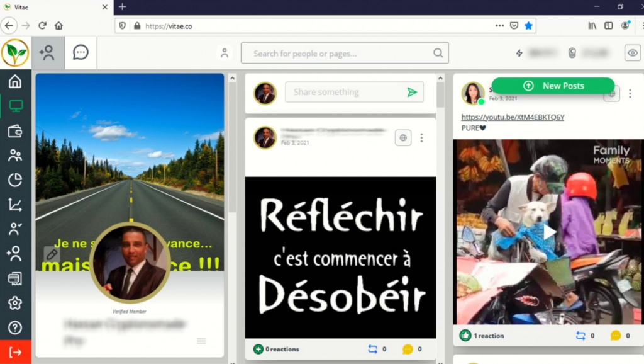644x364 pixels.
Task: Toggle the Firefox bookmark star
Action: [x=529, y=26]
